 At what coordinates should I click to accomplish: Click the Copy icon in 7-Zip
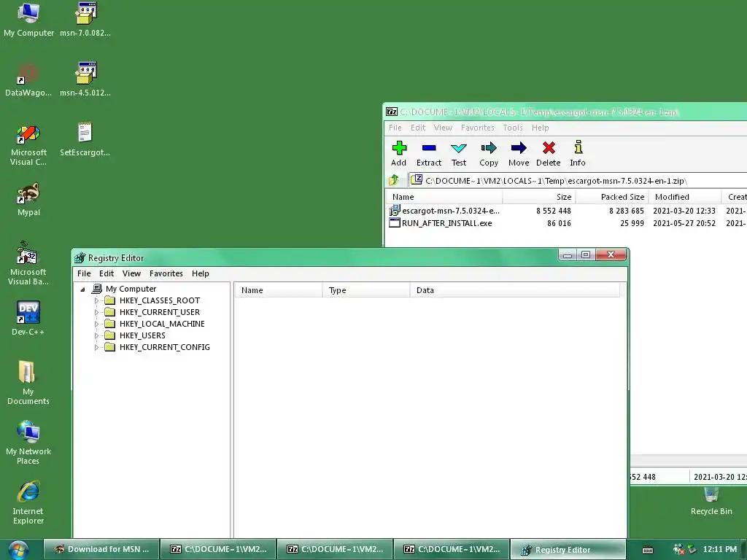[489, 148]
